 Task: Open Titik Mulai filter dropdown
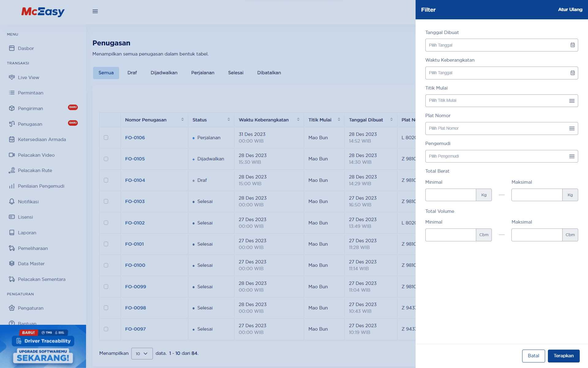pos(501,101)
